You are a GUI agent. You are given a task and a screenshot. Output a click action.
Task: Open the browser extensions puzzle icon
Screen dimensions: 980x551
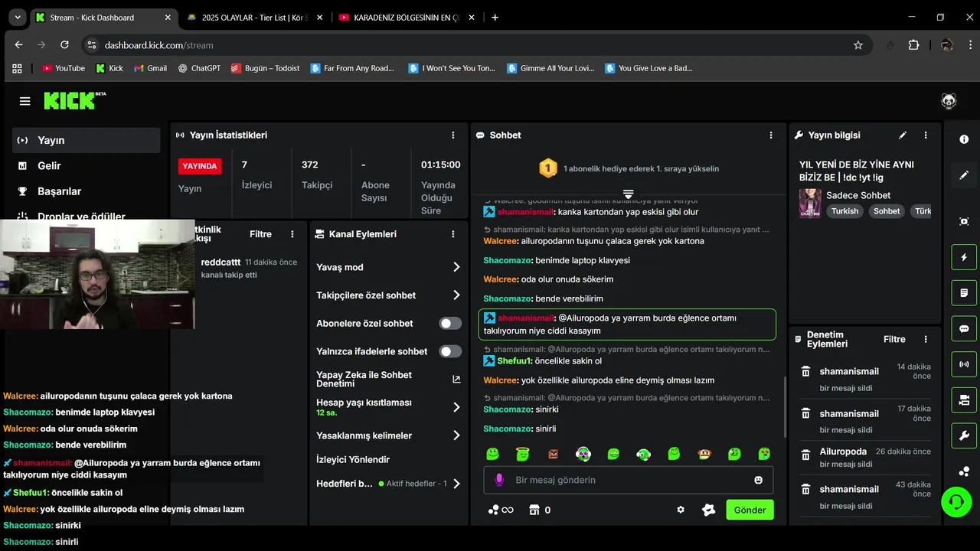tap(913, 45)
